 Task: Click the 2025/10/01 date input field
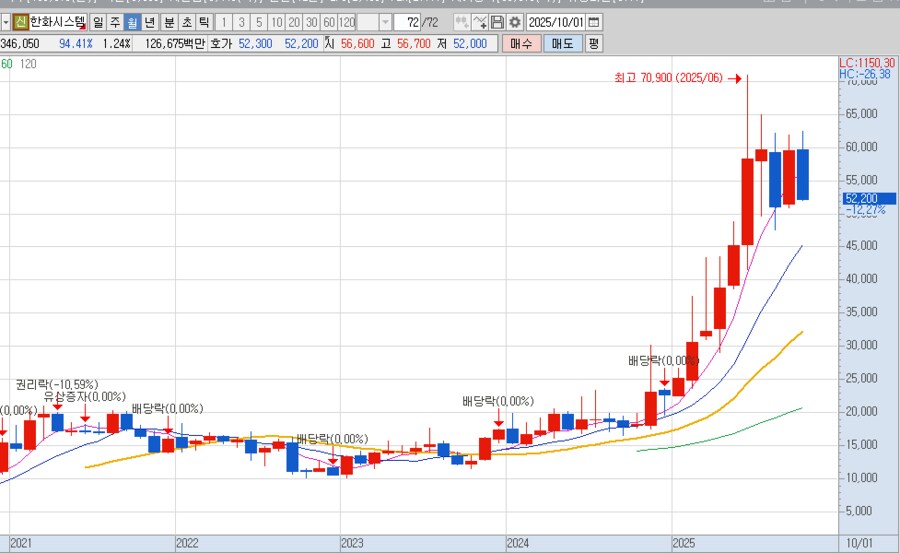(x=557, y=22)
